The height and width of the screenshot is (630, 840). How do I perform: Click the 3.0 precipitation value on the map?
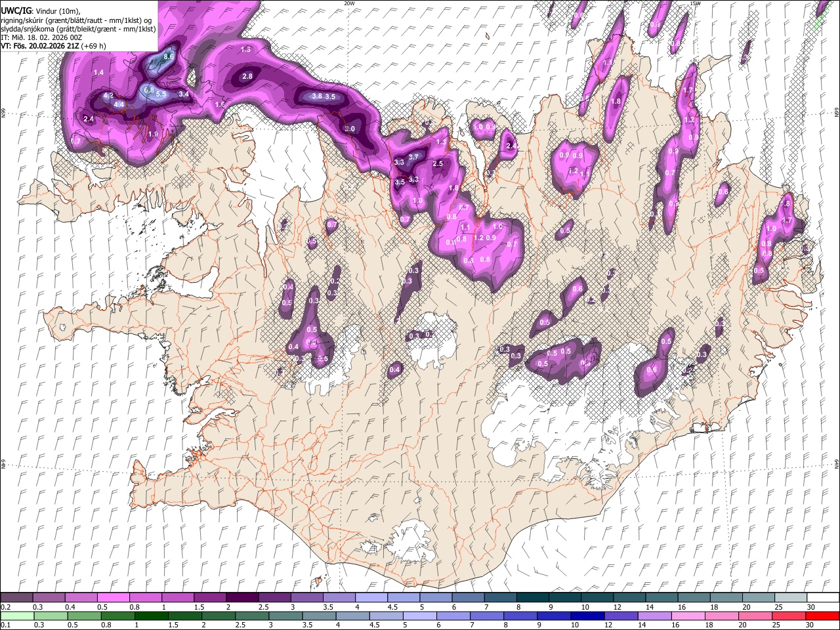(350, 129)
